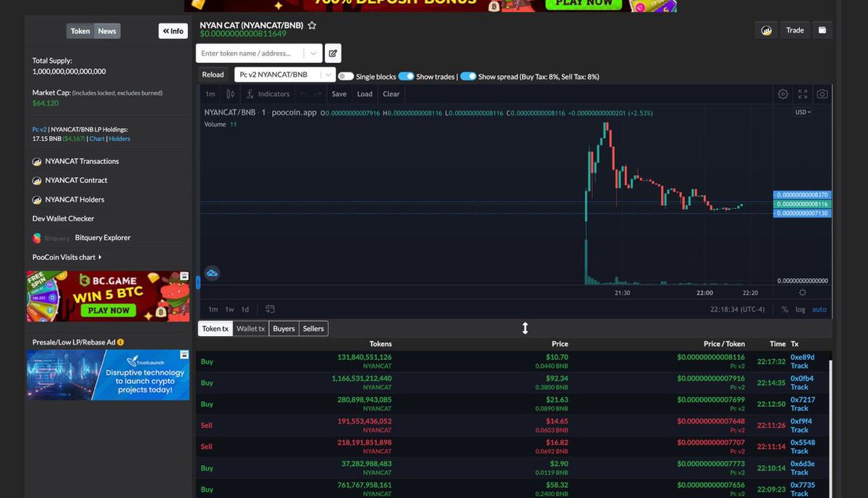
Task: Click the BC.GAME Win 5 BTC banner
Action: click(x=107, y=296)
